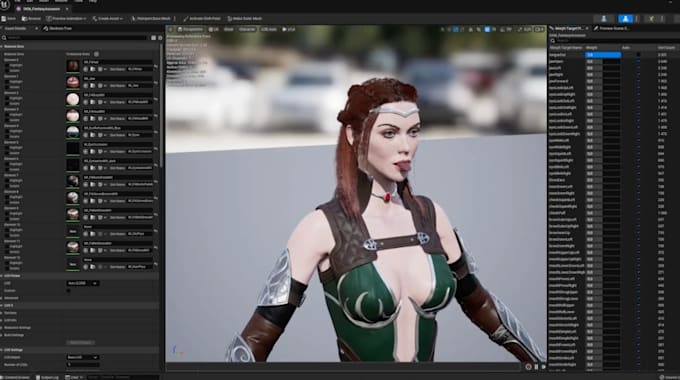The width and height of the screenshot is (680, 380).
Task: Click the Save toolbar button
Action: [8, 19]
